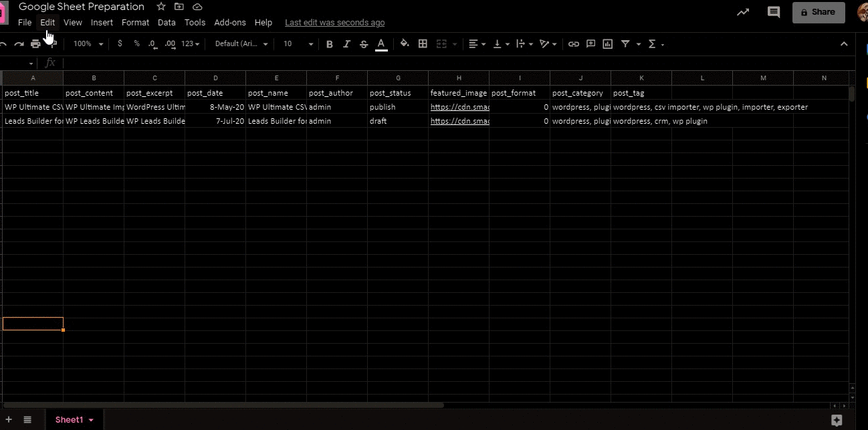Open horizontal align options

point(477,43)
